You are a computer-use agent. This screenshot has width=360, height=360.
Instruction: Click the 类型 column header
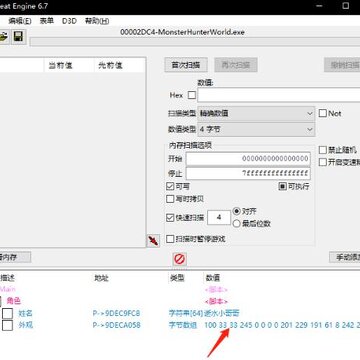point(177,278)
